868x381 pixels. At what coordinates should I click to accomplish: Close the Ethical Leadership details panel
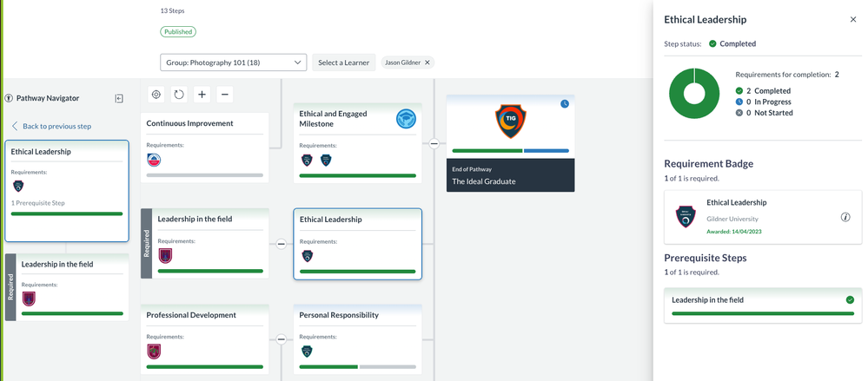click(852, 19)
